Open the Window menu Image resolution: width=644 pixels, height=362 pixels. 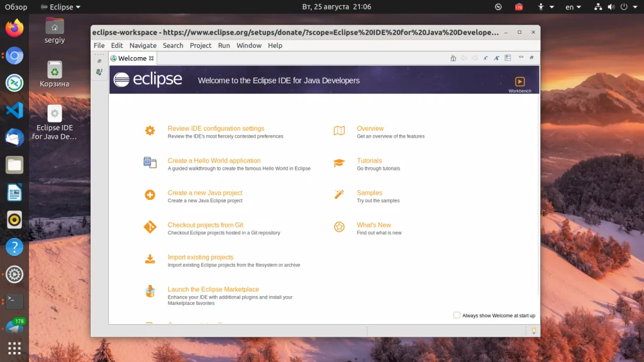249,45
